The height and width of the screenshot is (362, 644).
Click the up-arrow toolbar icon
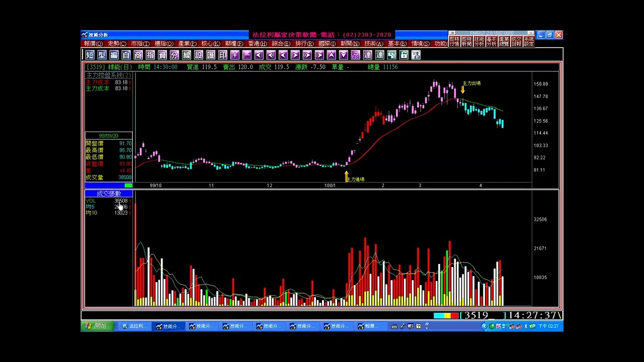pyautogui.click(x=331, y=55)
